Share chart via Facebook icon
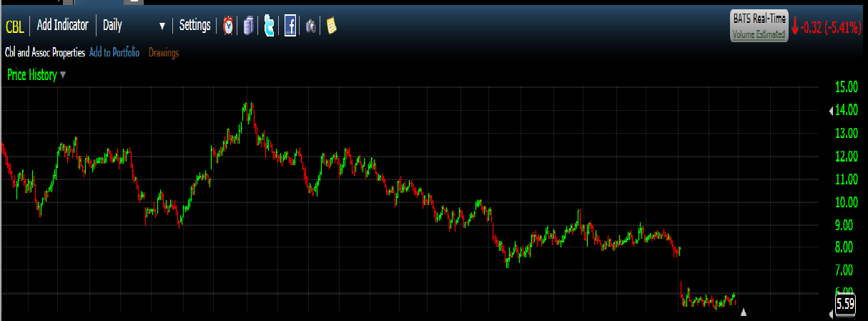 tap(290, 26)
